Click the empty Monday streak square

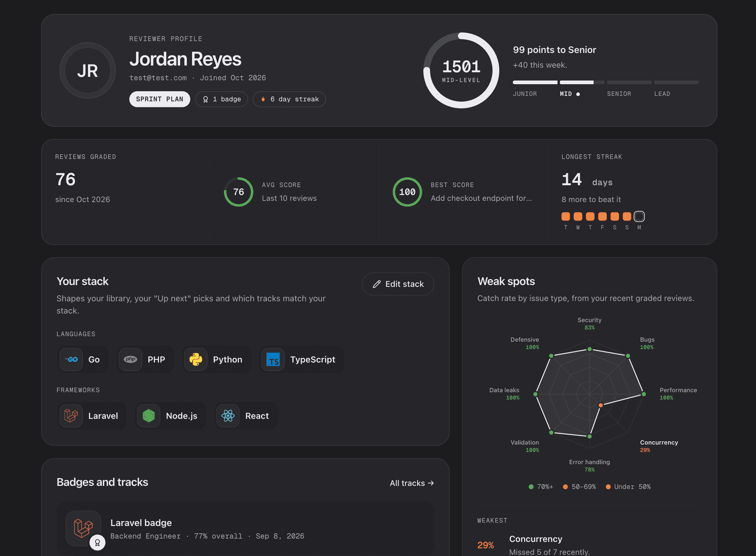point(639,216)
